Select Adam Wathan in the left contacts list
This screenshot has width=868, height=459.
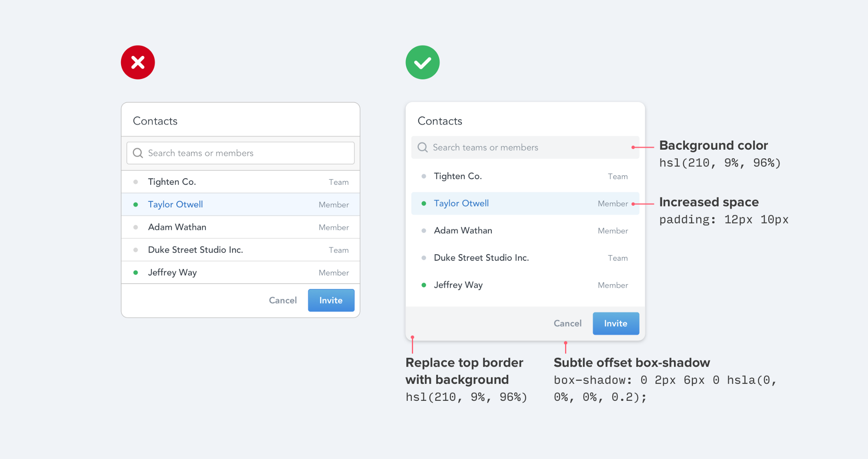[x=240, y=227]
